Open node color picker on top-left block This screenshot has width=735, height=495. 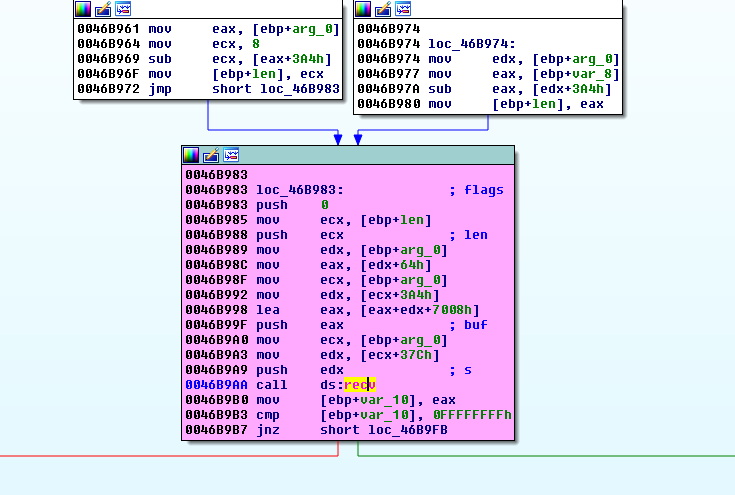[x=83, y=8]
